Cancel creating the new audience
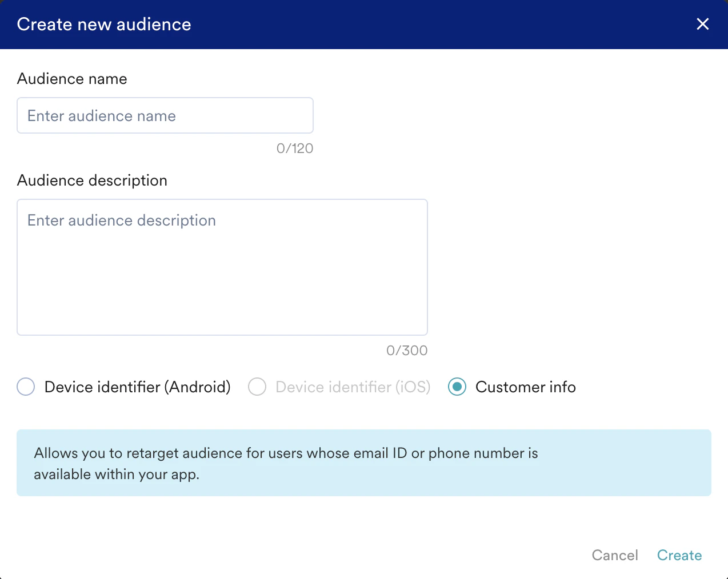Screen dimensions: 728x579 615,555
